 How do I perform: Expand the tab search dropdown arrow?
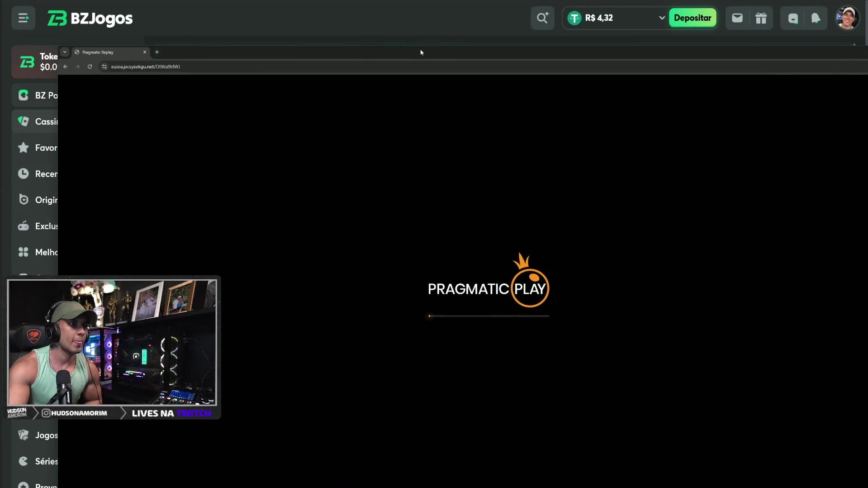pos(65,52)
